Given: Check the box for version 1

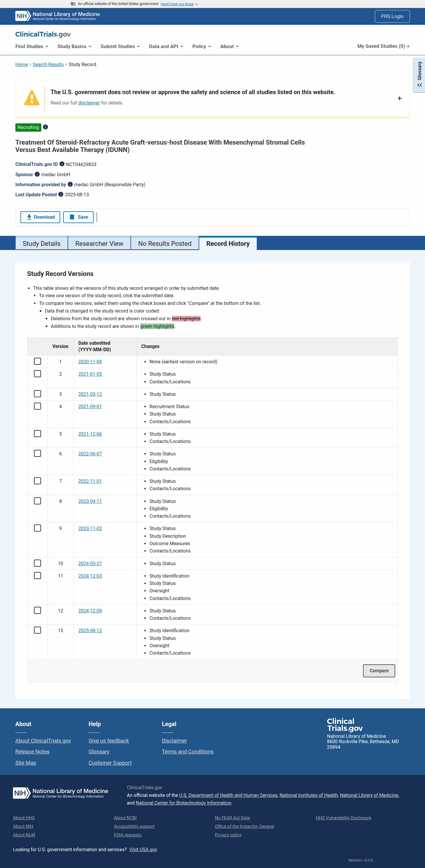Looking at the screenshot, I should (x=37, y=361).
